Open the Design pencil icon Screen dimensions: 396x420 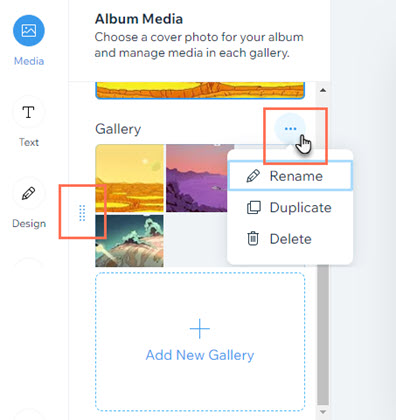[x=28, y=193]
